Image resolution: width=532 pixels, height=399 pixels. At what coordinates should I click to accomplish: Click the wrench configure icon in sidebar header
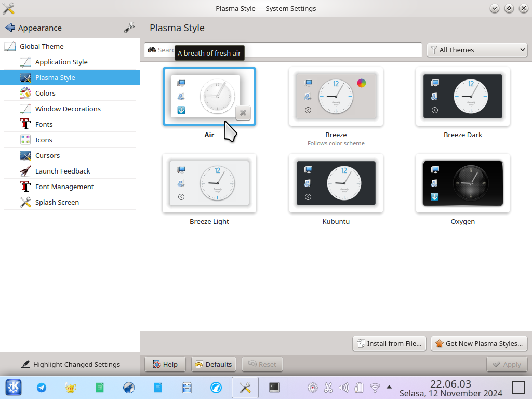pyautogui.click(x=129, y=28)
